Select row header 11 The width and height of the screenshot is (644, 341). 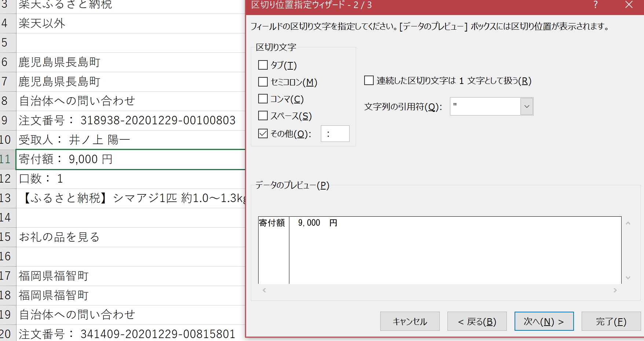(x=8, y=159)
